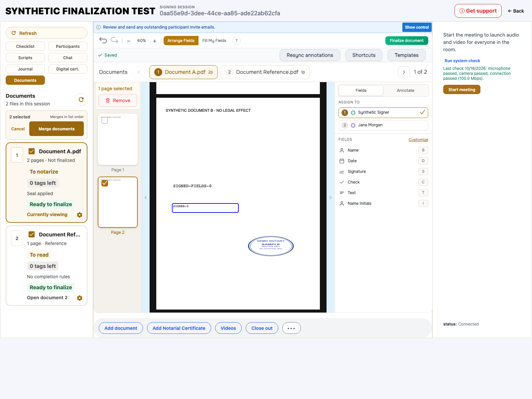This screenshot has width=532, height=399.
Task: Click the redo arrow icon
Action: point(114,41)
